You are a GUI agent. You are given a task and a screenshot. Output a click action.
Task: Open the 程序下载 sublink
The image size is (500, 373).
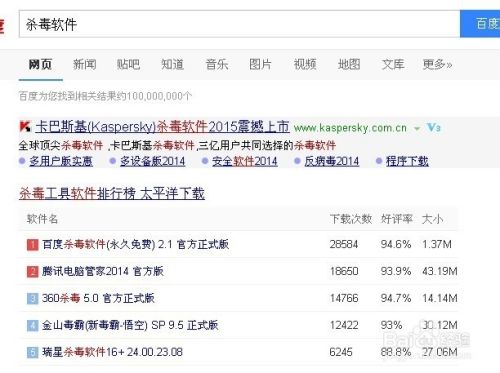pyautogui.click(x=407, y=161)
